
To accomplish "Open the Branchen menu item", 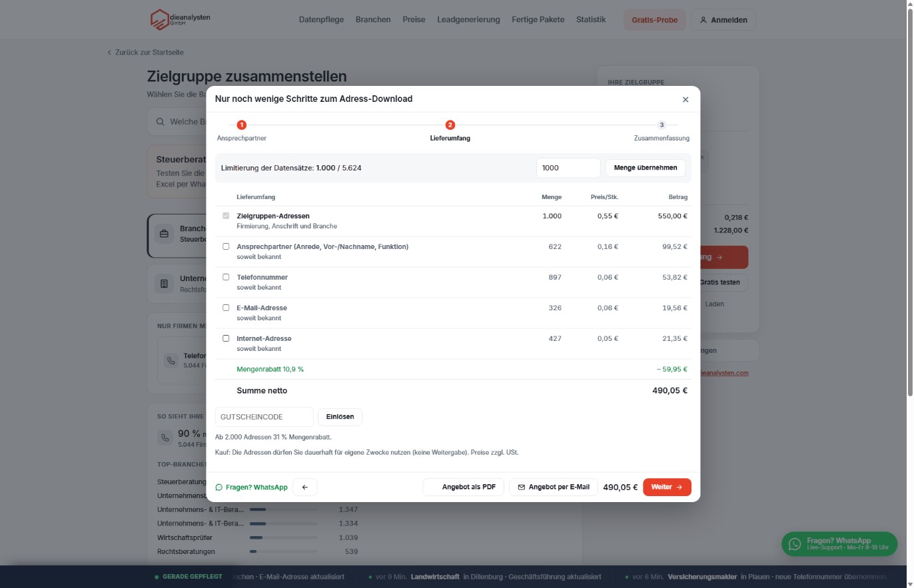I will (x=373, y=19).
